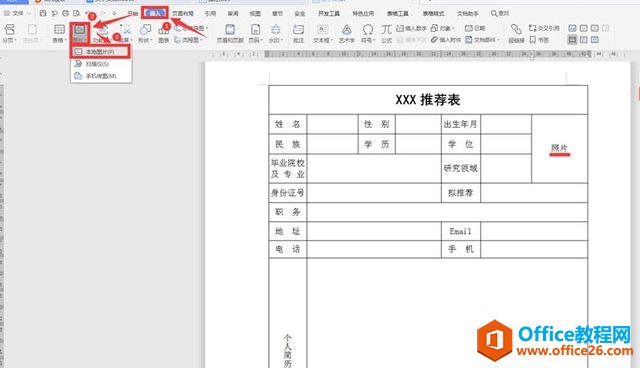
Task: Switch to the 审阅 Review tab
Action: (233, 13)
